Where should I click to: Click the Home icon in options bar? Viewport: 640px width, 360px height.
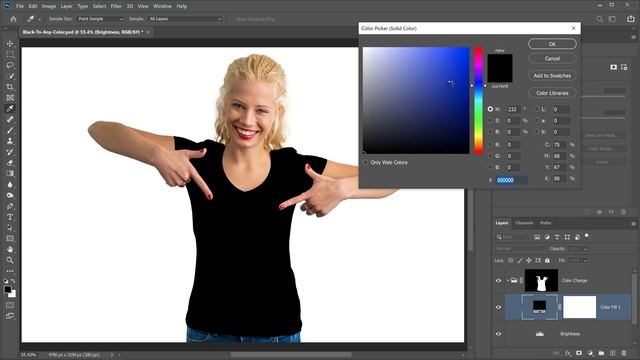point(13,19)
